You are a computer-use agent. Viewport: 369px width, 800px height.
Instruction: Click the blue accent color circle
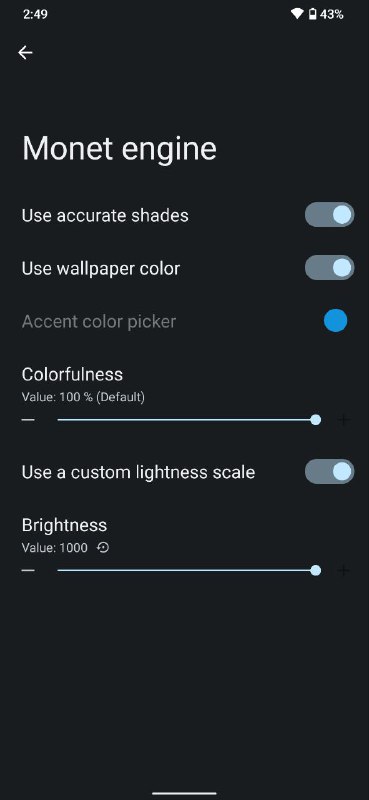pyautogui.click(x=335, y=321)
